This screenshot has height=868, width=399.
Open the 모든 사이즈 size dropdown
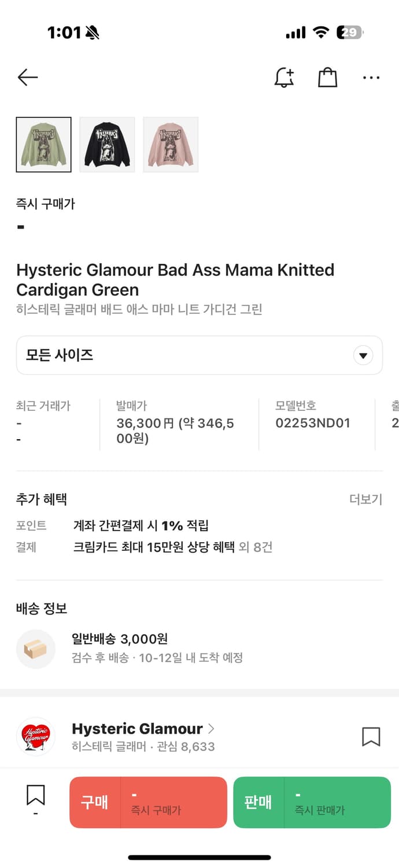185,355
